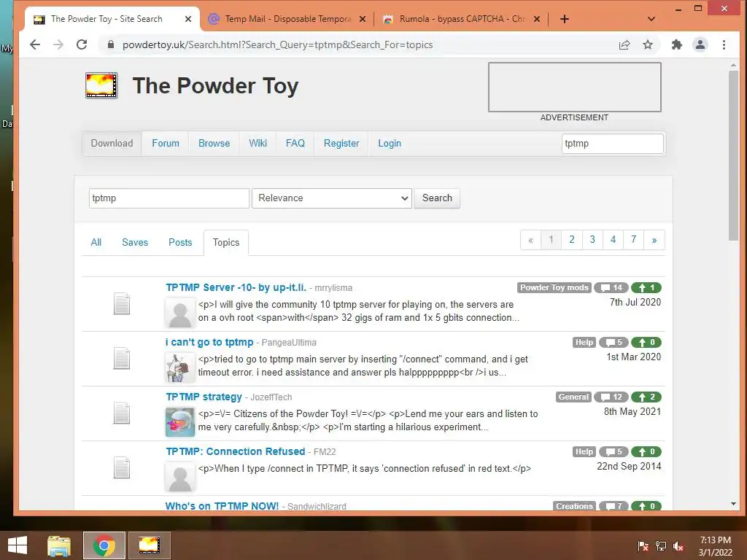Open the share page icon
747x560 pixels.
click(624, 44)
